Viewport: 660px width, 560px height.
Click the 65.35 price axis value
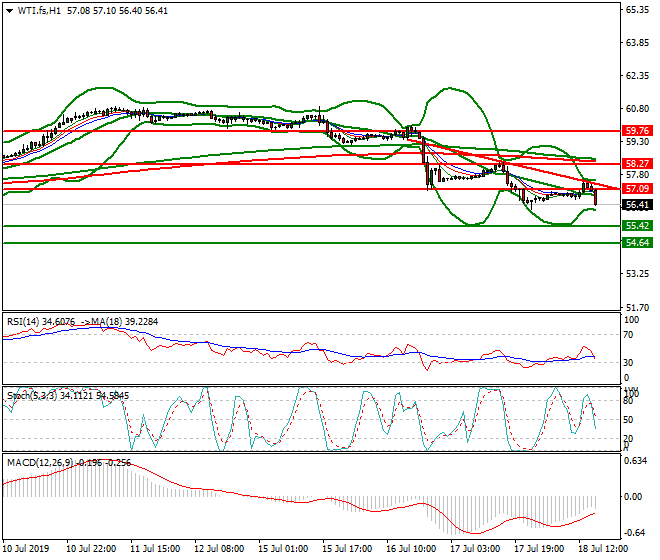[x=637, y=10]
